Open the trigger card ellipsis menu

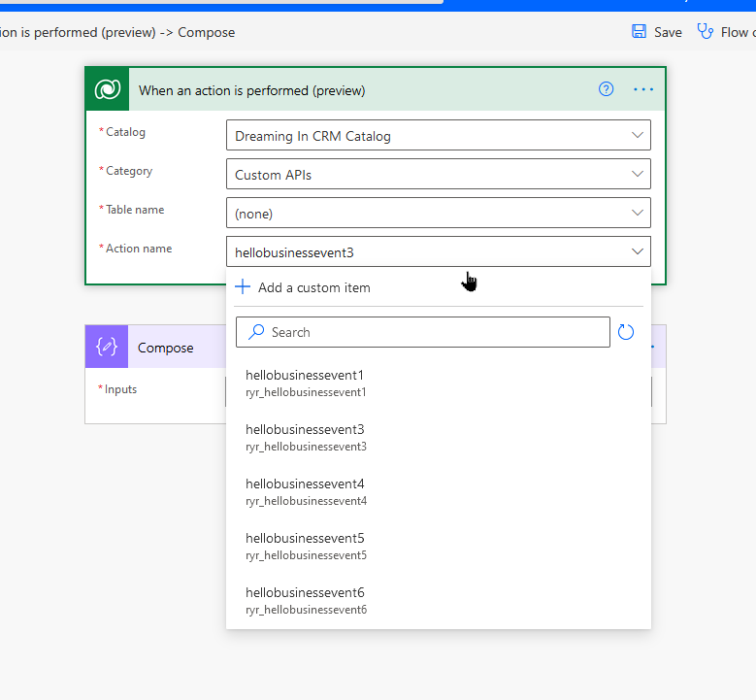tap(643, 89)
